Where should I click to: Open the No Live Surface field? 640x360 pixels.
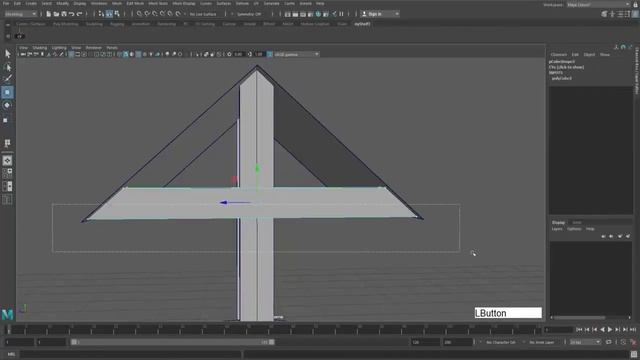click(x=203, y=14)
